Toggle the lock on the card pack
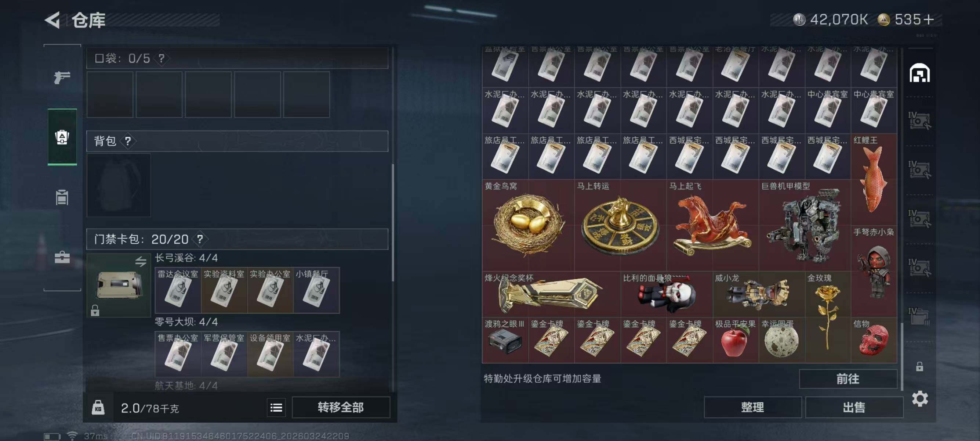The image size is (980, 441). (x=95, y=311)
